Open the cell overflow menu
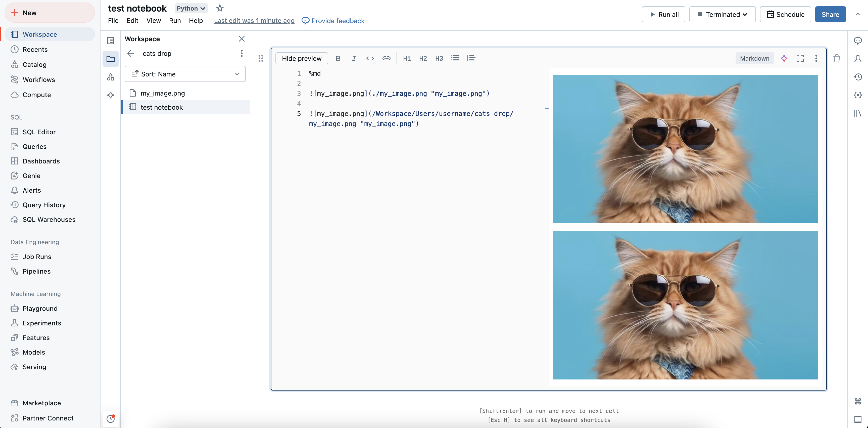Viewport: 868px width, 428px height. [x=816, y=58]
